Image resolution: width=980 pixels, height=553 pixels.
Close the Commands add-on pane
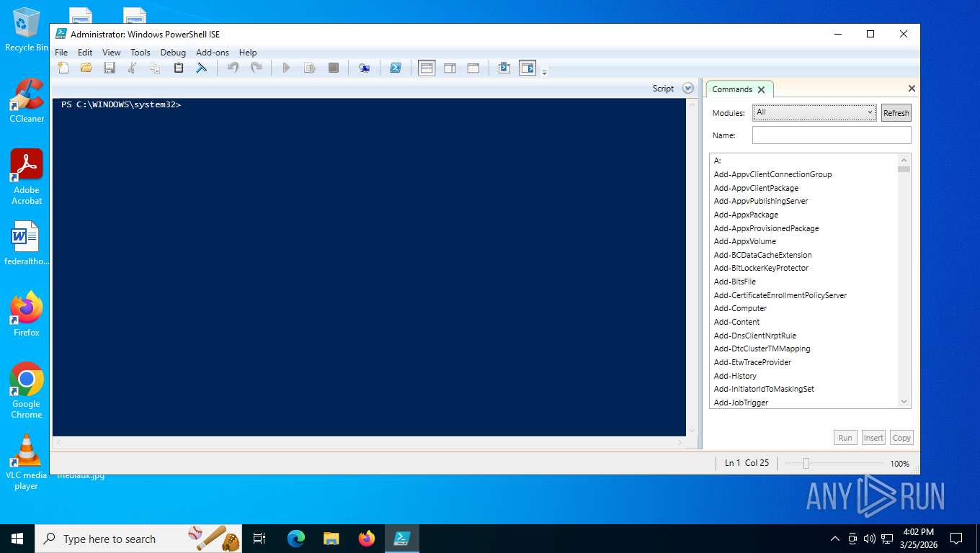[912, 89]
